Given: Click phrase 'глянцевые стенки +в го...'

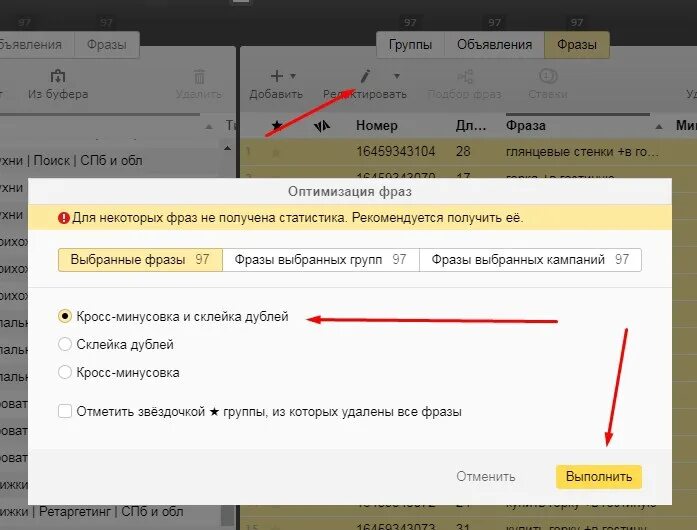Looking at the screenshot, I should (x=582, y=152).
